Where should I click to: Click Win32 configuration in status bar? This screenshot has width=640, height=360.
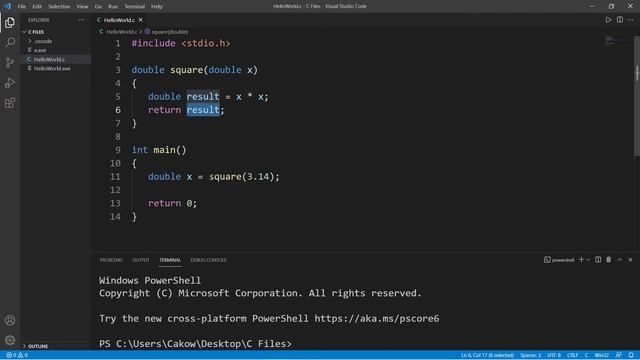602,355
